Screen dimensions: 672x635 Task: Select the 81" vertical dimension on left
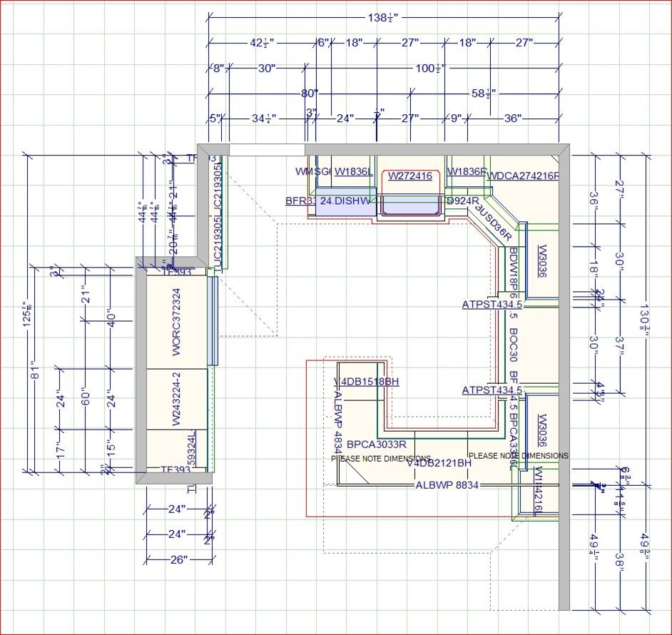pyautogui.click(x=36, y=372)
